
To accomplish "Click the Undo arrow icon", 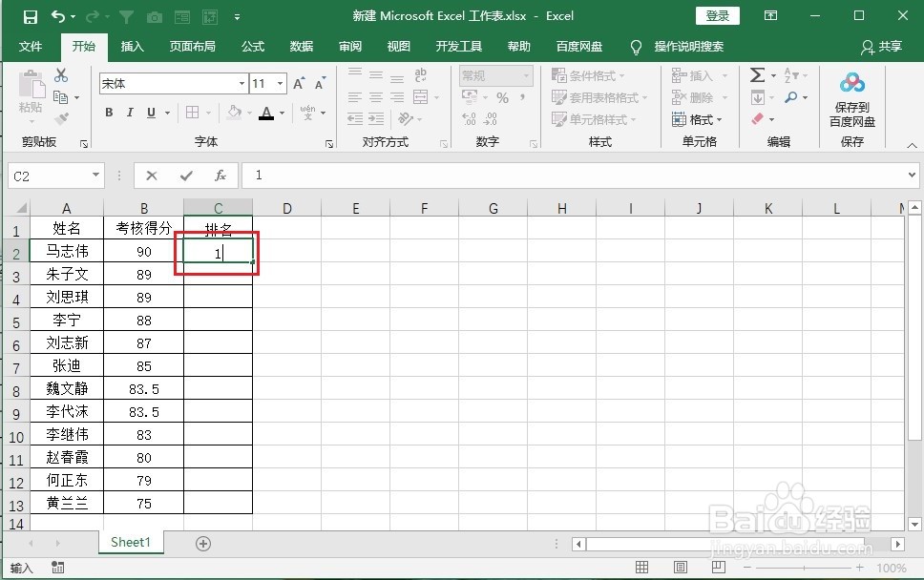I will point(57,16).
